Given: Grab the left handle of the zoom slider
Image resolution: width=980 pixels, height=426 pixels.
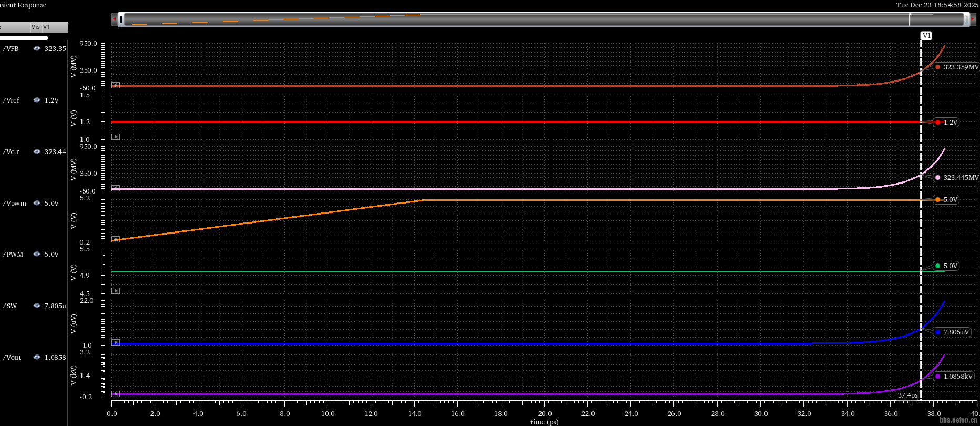Looking at the screenshot, I should 121,19.
